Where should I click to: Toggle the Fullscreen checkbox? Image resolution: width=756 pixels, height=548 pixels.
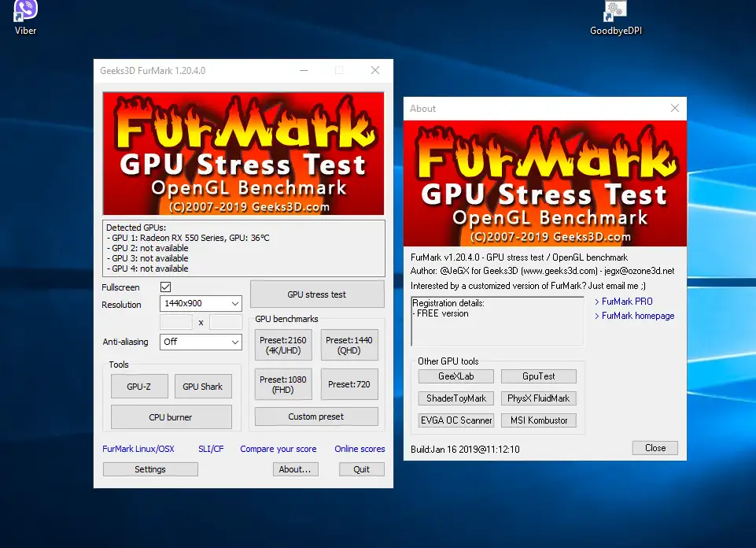click(x=165, y=287)
